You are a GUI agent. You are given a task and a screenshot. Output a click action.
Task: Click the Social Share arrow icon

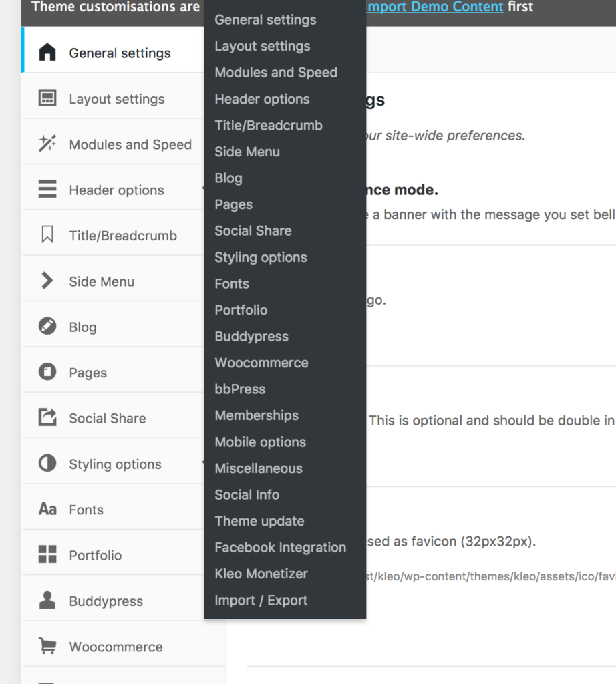tap(47, 417)
